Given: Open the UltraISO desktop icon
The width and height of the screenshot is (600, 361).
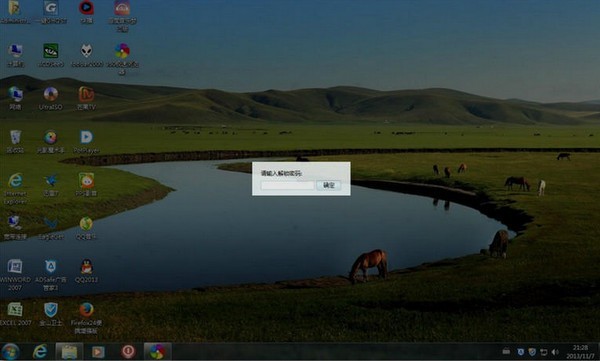Looking at the screenshot, I should [51, 98].
